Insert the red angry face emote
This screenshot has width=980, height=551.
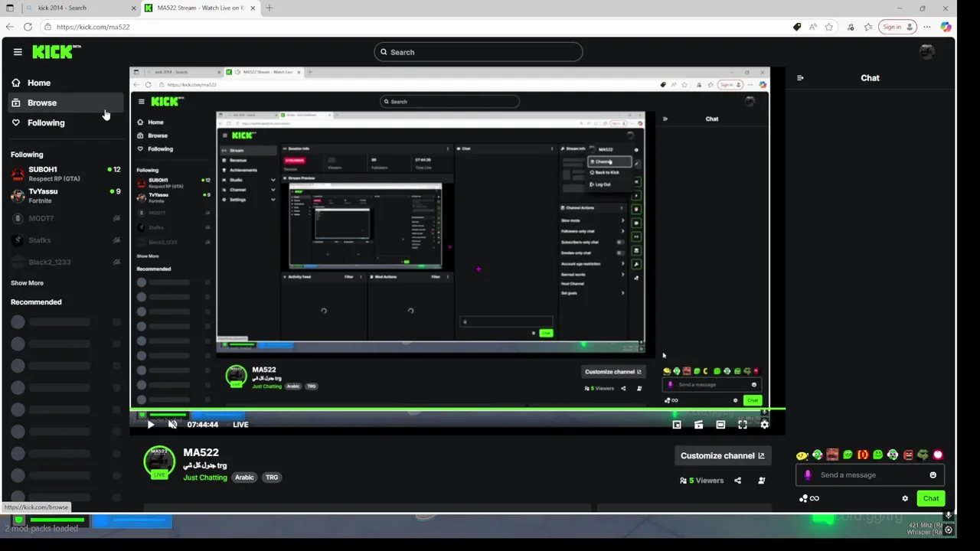(908, 455)
